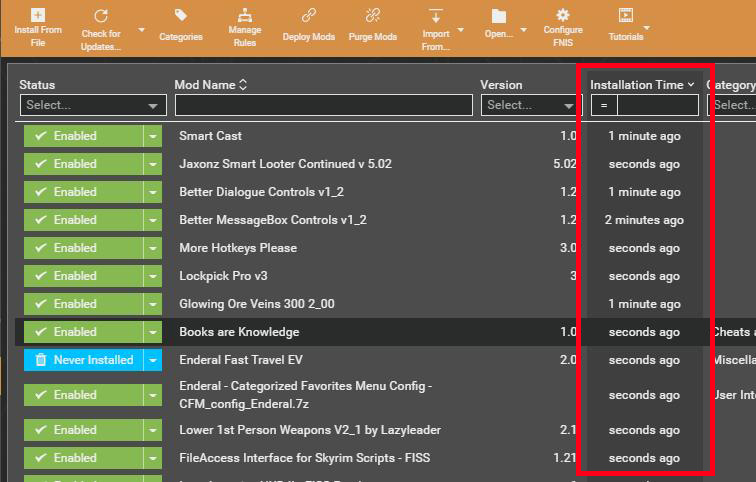Toggle Enabled for More Hotkeys Please

[83, 248]
